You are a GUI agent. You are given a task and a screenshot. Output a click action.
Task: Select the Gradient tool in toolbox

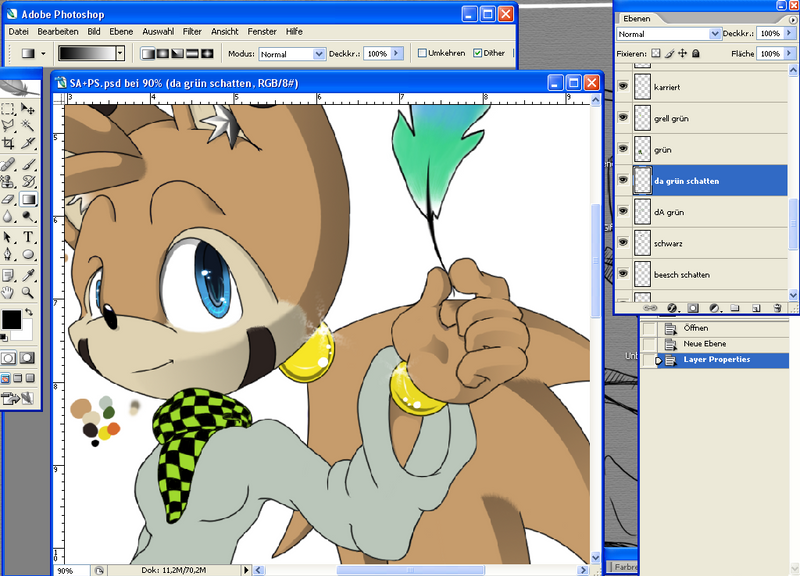28,199
